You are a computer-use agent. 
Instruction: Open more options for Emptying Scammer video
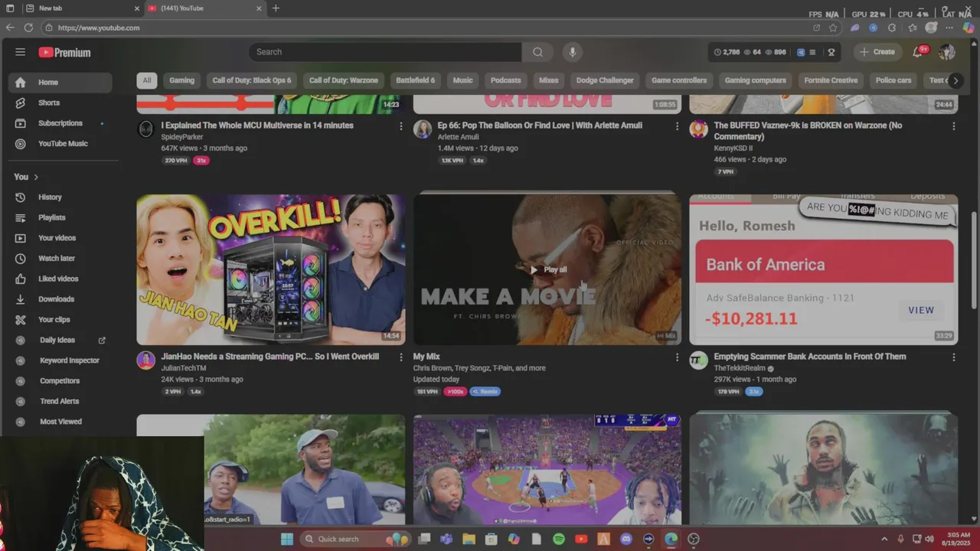(953, 357)
